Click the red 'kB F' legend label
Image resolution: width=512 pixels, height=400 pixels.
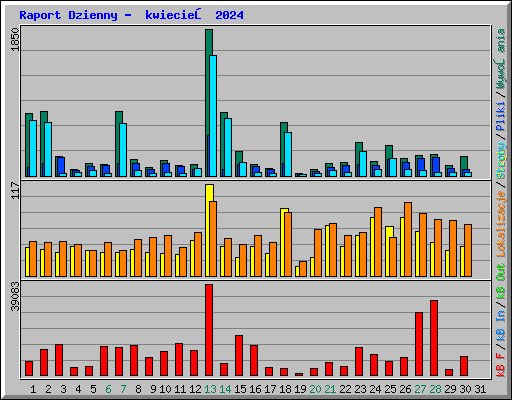click(x=501, y=365)
